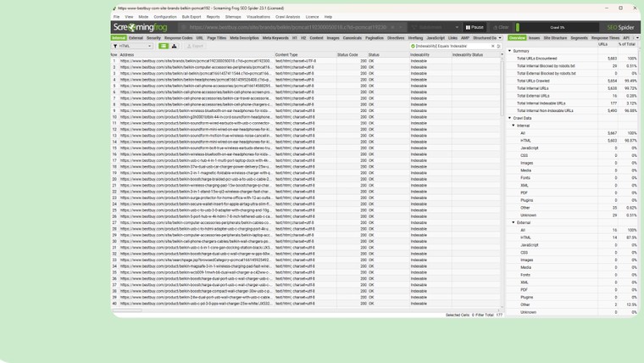This screenshot has height=363, width=644.
Task: Collapse the External tree node
Action: (x=514, y=222)
